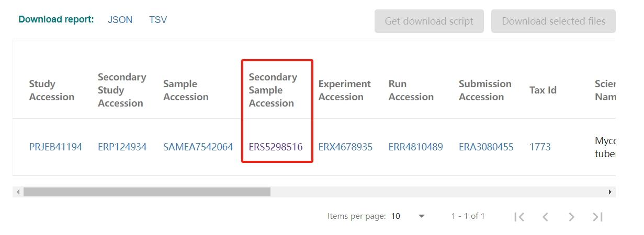Download the report as TSV

click(158, 20)
